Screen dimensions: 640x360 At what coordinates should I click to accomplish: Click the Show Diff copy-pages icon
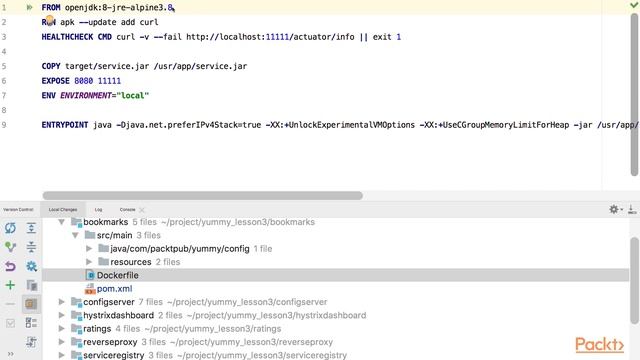31,285
